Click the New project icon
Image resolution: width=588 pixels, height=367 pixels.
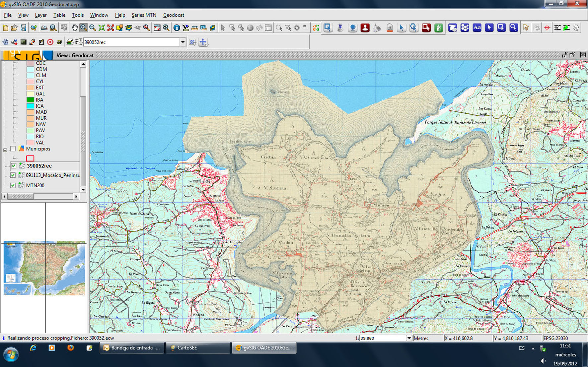coord(6,28)
